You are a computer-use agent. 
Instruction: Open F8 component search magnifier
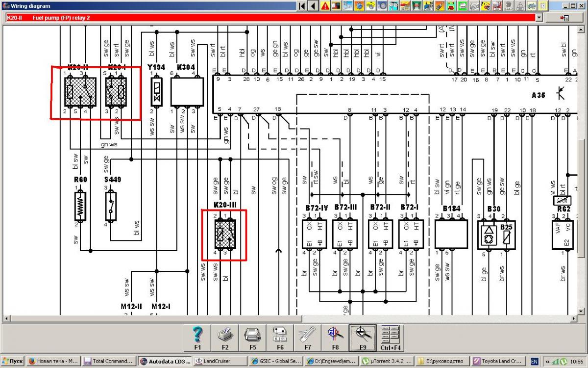click(335, 338)
